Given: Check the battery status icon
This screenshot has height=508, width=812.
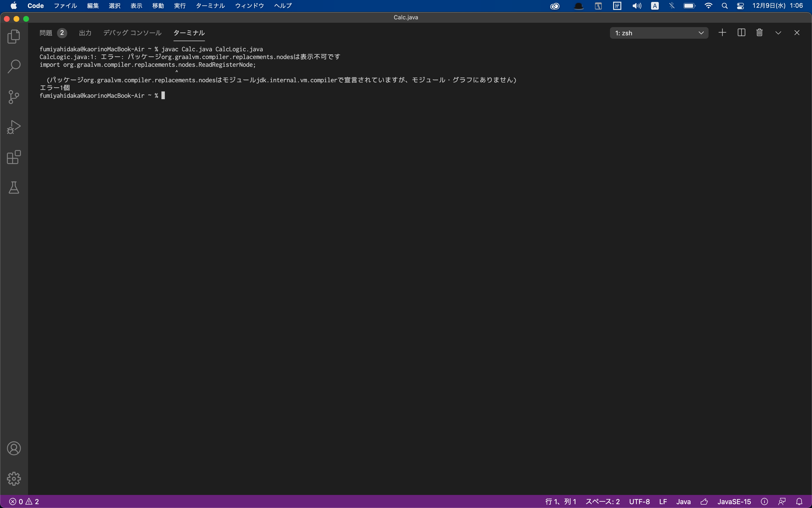Looking at the screenshot, I should click(689, 6).
